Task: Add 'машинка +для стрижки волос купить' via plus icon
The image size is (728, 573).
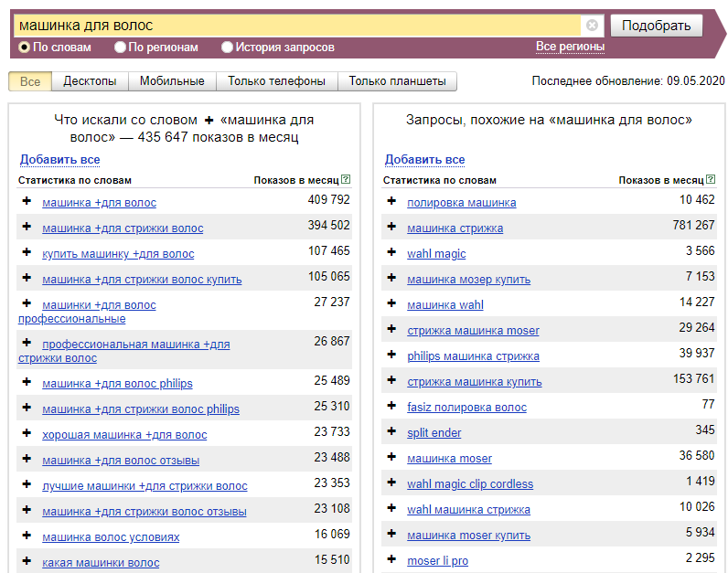Action: [27, 278]
